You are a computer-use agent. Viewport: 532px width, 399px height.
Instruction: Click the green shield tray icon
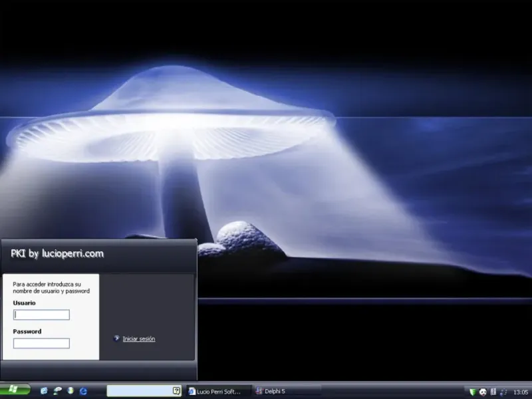(x=473, y=392)
